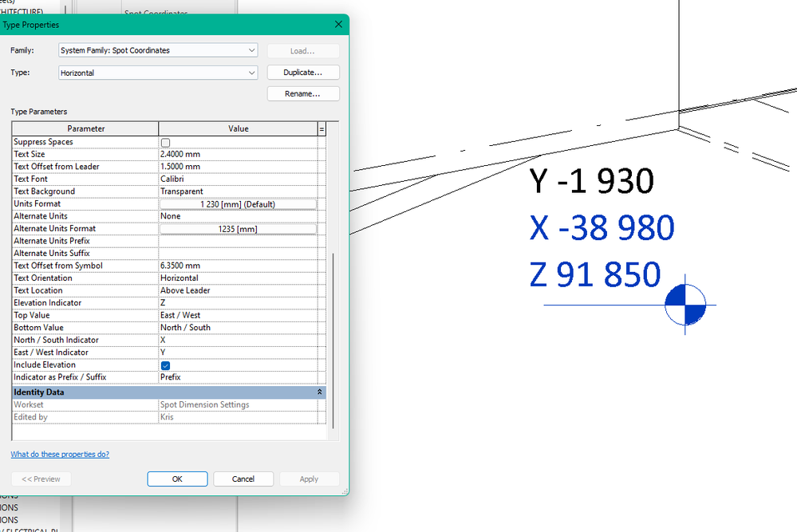This screenshot has width=797, height=532.
Task: Click the Value column header
Action: (238, 128)
